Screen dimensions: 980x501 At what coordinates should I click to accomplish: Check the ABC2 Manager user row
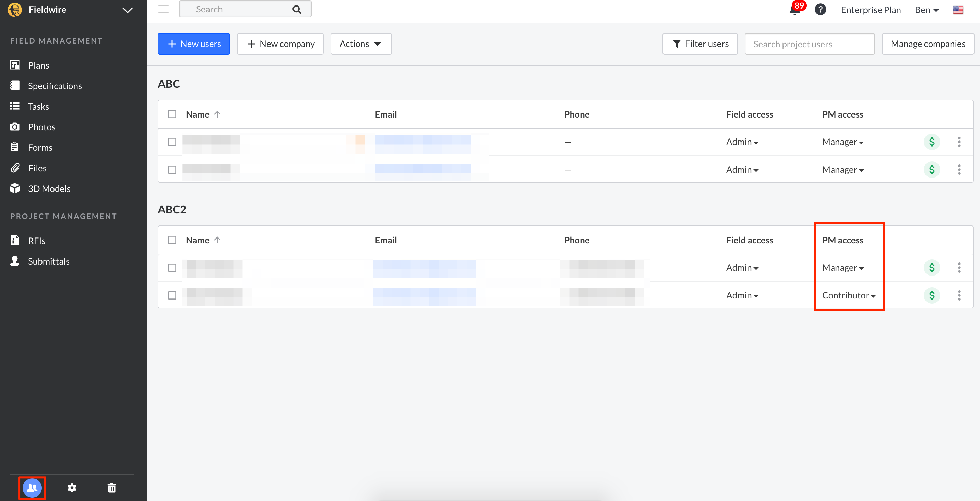click(172, 268)
